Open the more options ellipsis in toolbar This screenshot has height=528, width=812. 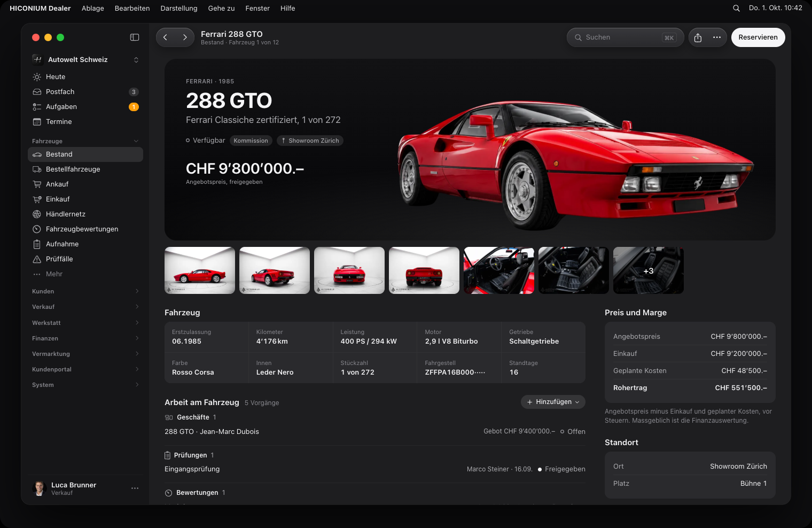(x=717, y=37)
